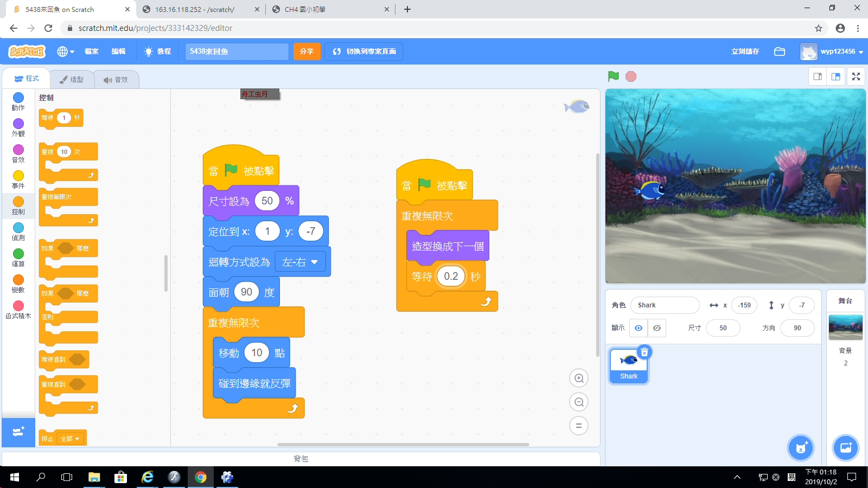This screenshot has width=868, height=488.
Task: Click the green flag to run the project
Action: (614, 76)
